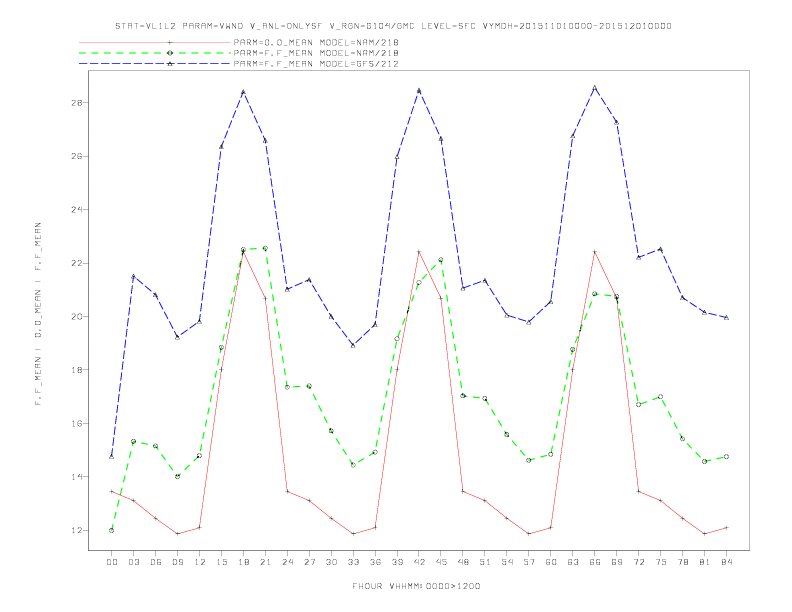This screenshot has width=792, height=612.
Task: Click x-axis tick label 36
Action: coord(375,562)
